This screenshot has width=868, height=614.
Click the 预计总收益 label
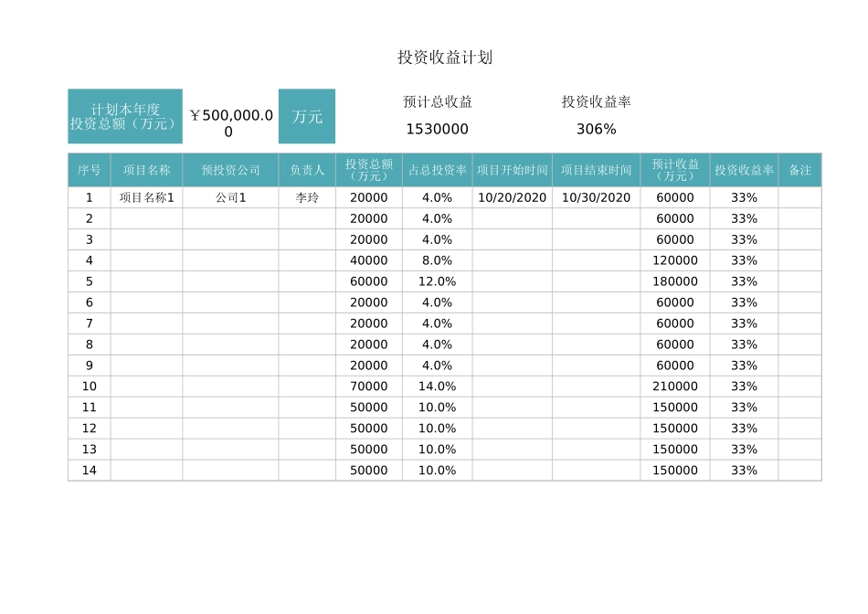point(438,101)
